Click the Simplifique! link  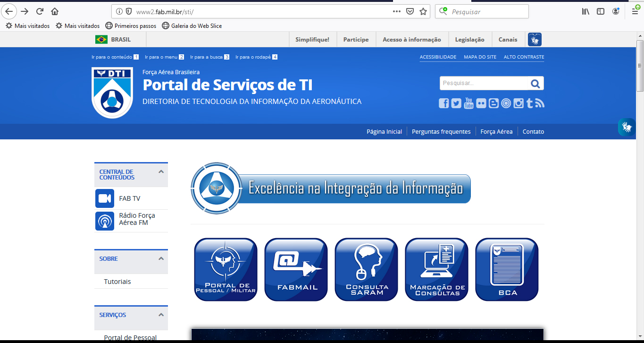312,40
